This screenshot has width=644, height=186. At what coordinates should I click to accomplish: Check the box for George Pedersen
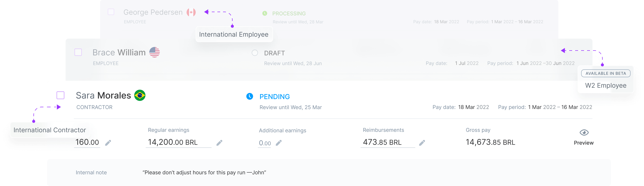[x=111, y=12]
